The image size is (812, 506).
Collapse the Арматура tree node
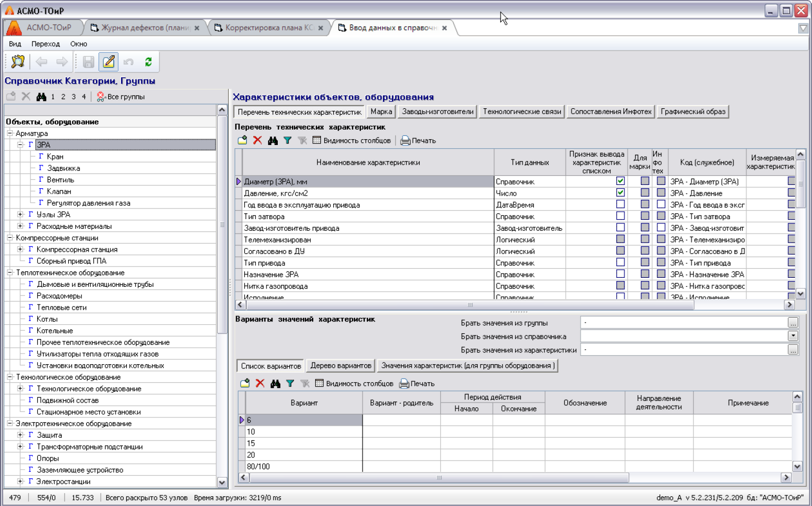[10, 133]
